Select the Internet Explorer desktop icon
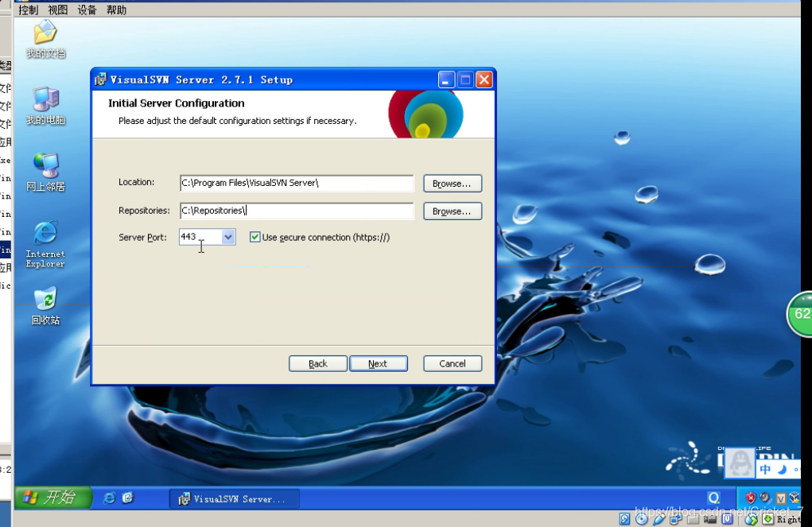The height and width of the screenshot is (527, 812). tap(45, 245)
